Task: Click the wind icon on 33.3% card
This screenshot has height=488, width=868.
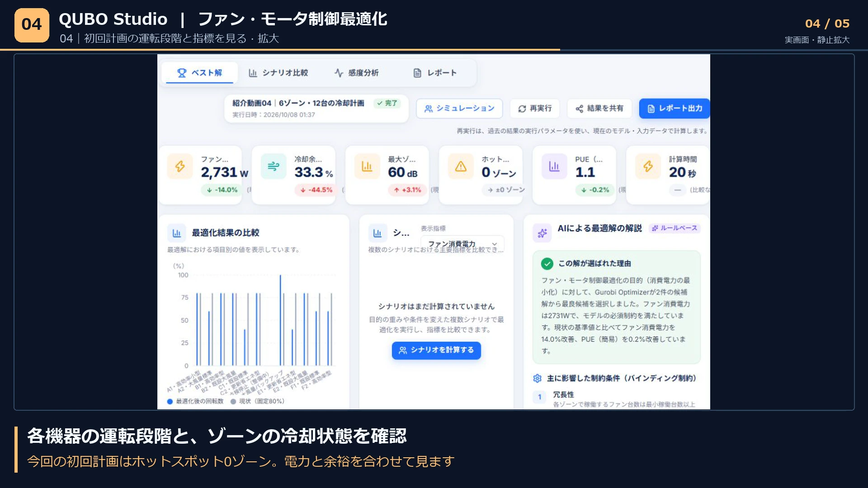Action: (274, 166)
